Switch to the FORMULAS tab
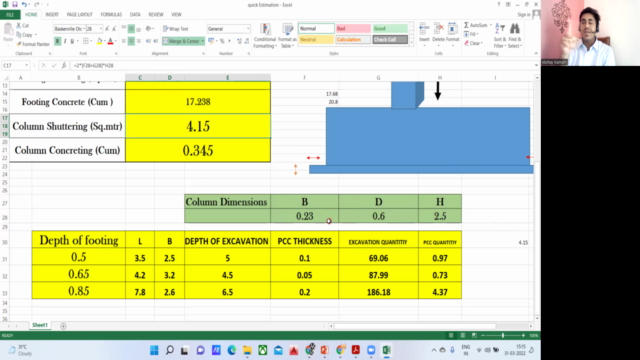Image resolution: width=640 pixels, height=360 pixels. point(111,15)
